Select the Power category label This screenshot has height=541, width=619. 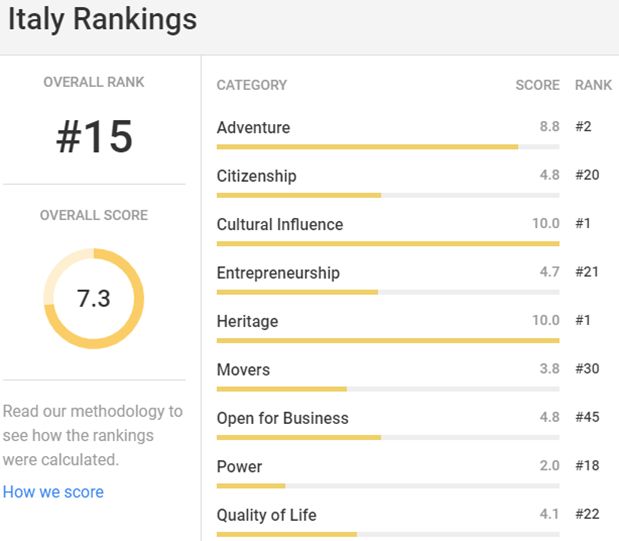point(239,467)
